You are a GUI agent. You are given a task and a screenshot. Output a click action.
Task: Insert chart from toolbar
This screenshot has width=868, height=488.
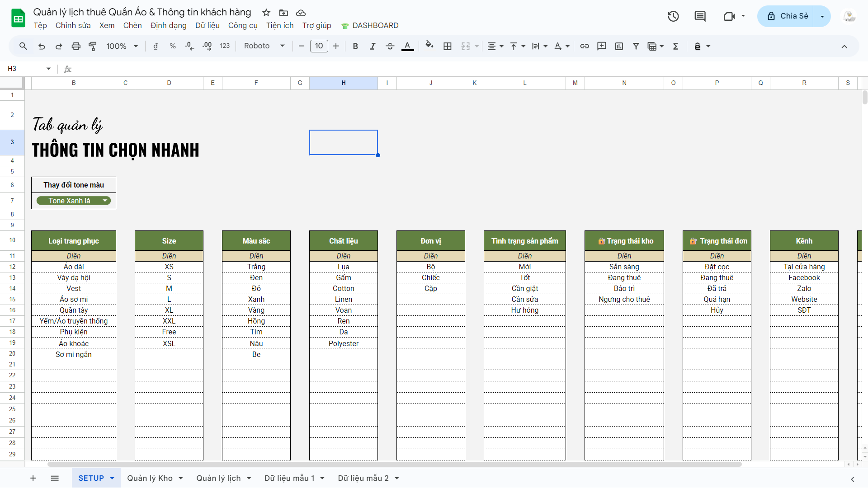(x=619, y=46)
